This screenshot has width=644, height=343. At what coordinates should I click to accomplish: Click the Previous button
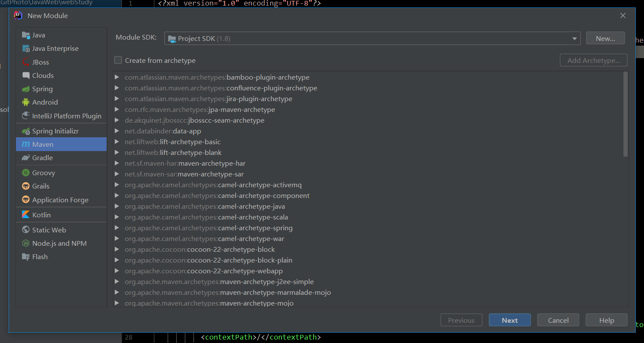[x=461, y=320]
